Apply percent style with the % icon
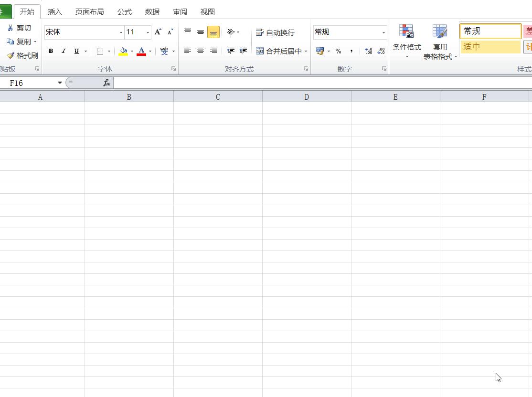 [x=339, y=51]
